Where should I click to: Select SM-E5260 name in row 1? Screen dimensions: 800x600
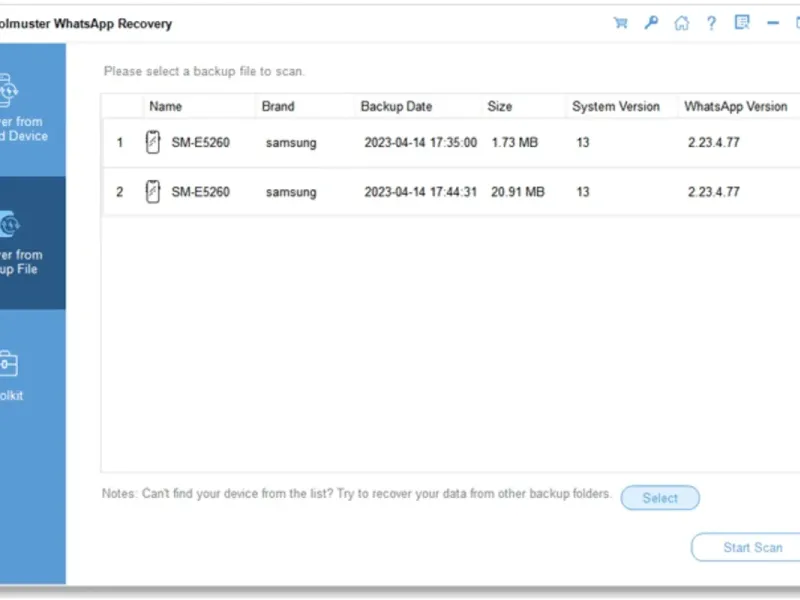[x=201, y=142]
